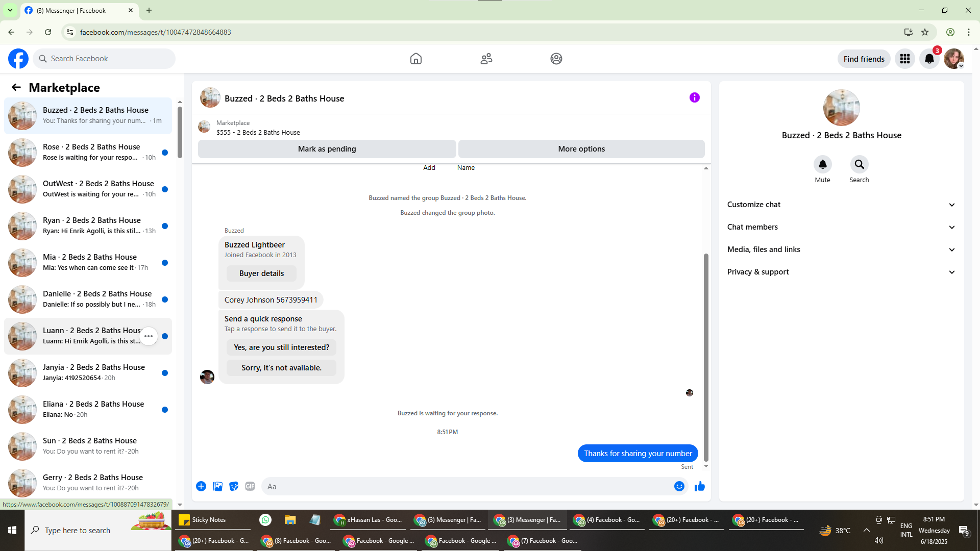
Task: Open OutWest · 2 Beds 2 Baths House chat
Action: [88, 189]
